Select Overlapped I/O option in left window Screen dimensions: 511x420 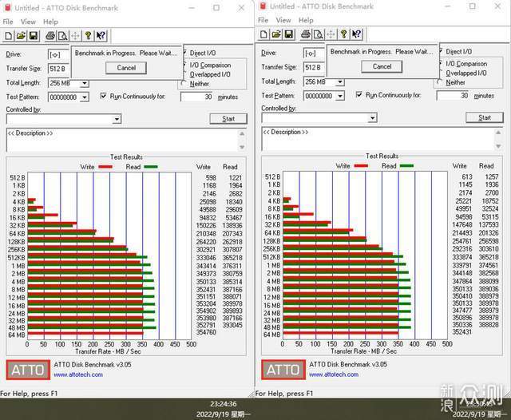[210, 74]
